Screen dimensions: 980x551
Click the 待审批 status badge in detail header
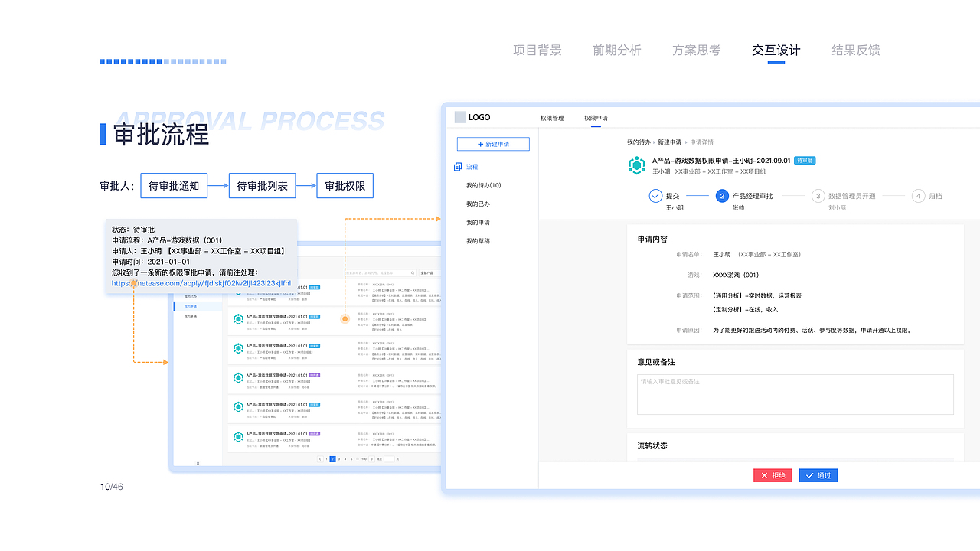[805, 161]
